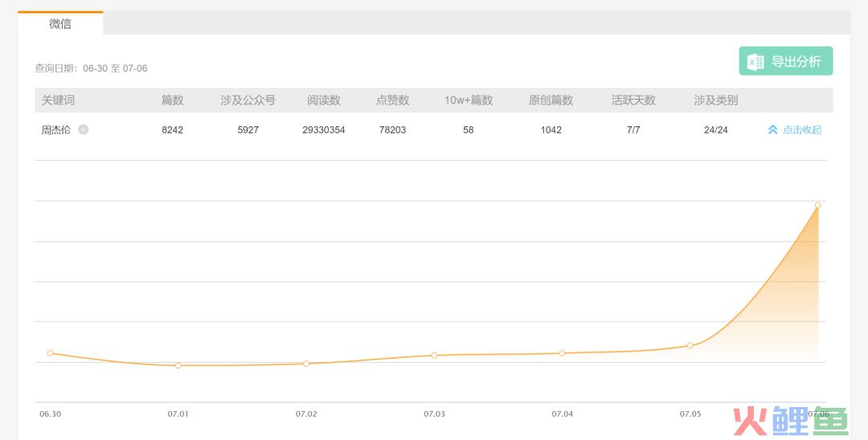Click the 火鲤鱼 watermark logo
This screenshot has width=868, height=440.
tap(791, 421)
